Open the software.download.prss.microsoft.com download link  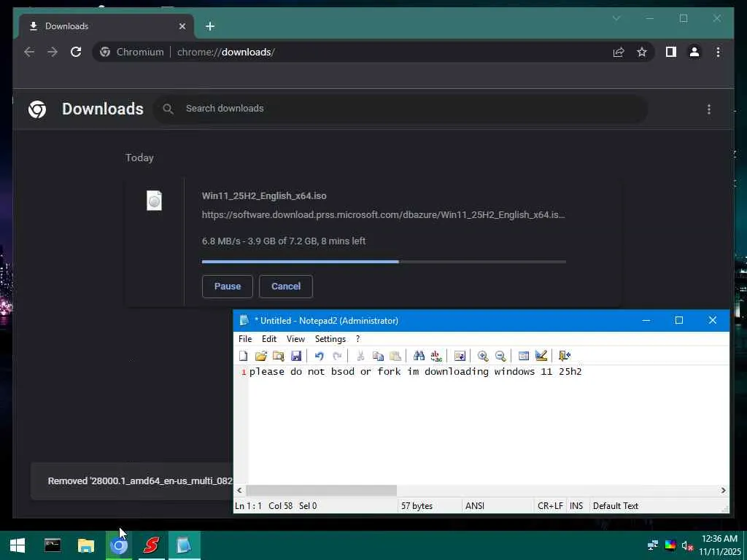click(384, 215)
